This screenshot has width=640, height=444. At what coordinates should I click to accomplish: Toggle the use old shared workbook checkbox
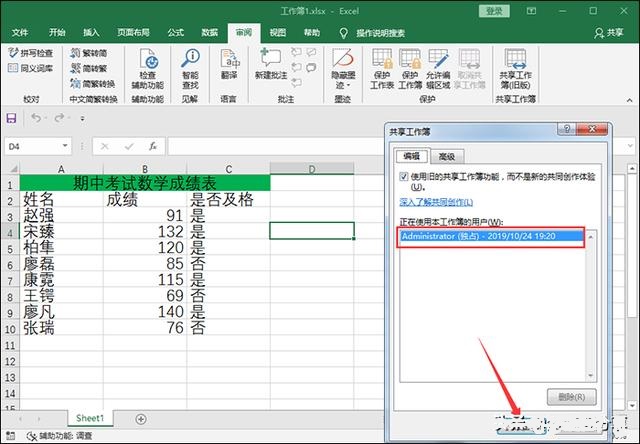point(404,177)
